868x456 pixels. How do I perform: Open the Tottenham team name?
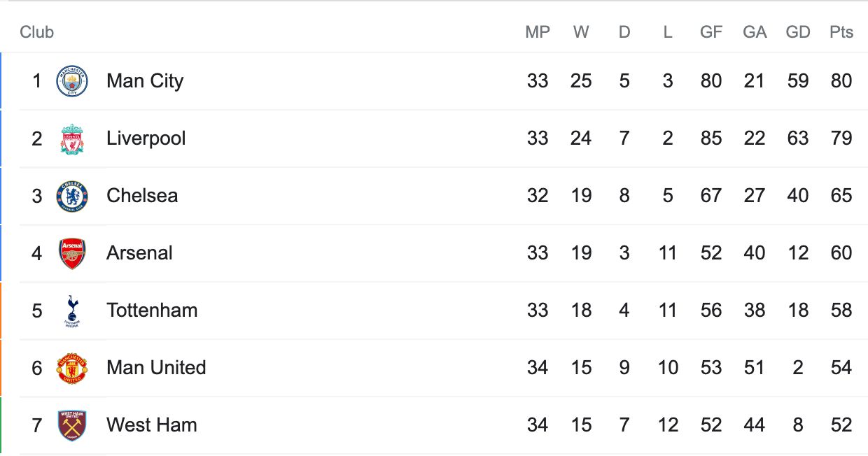coord(152,311)
